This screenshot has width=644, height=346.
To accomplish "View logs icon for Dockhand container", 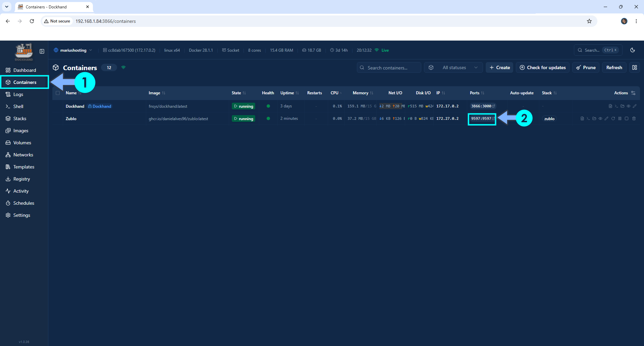I will [610, 106].
